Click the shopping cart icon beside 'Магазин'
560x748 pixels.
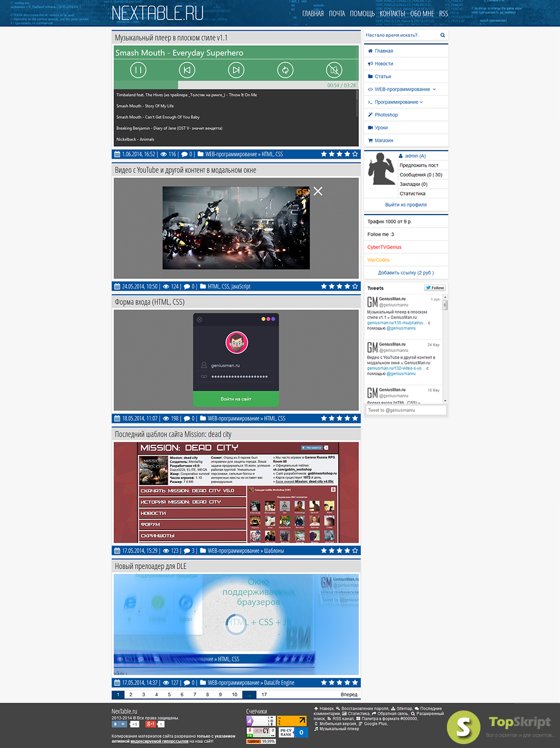tap(370, 141)
